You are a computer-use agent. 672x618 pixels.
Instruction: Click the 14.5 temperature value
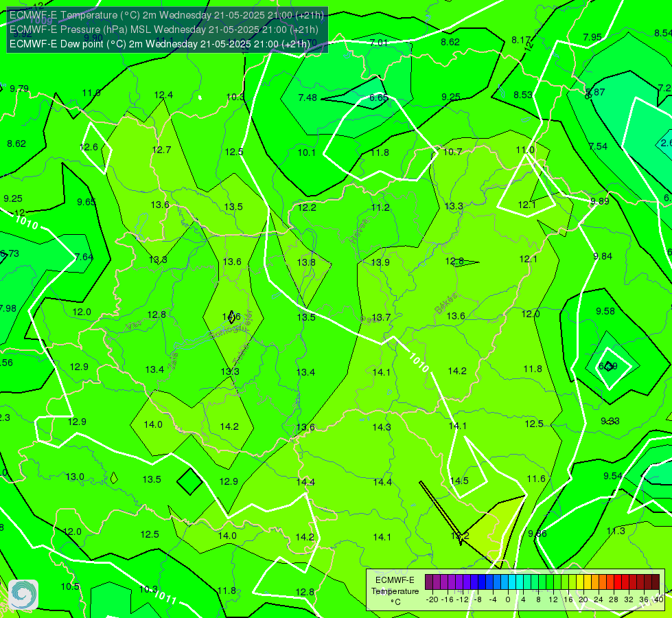coord(459,481)
